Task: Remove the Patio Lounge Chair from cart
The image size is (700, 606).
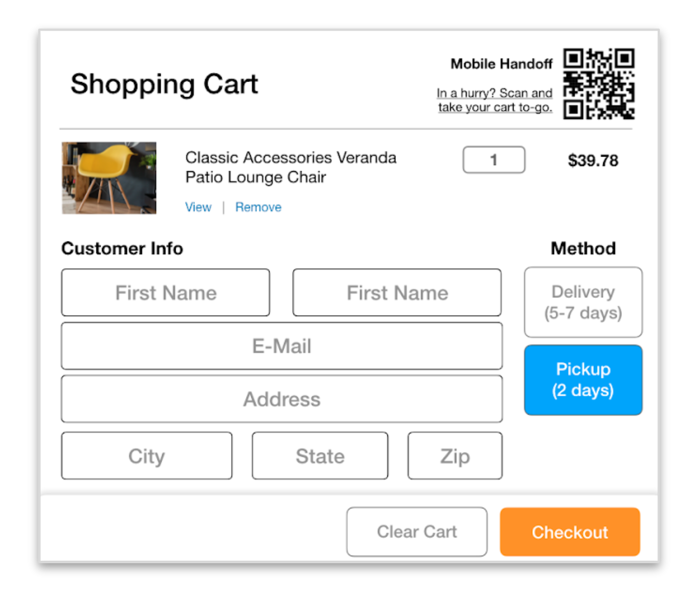Action: click(x=258, y=207)
